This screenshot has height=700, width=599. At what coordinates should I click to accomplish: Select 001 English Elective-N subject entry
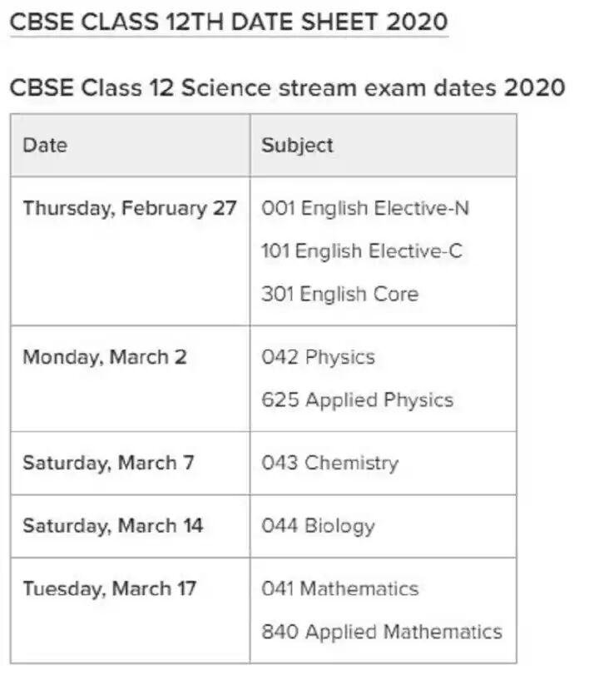pos(365,208)
